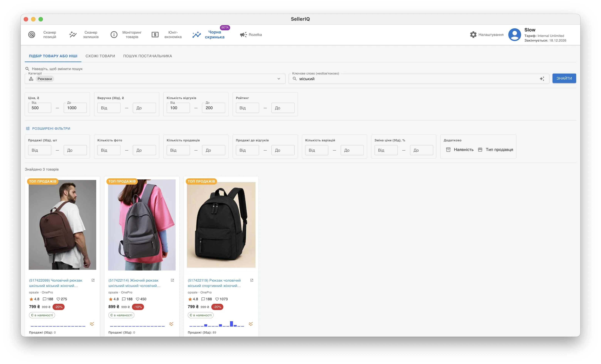Open Сканер залишків sparkle-chart icon
Screen dimensions: 601x364
coord(73,35)
